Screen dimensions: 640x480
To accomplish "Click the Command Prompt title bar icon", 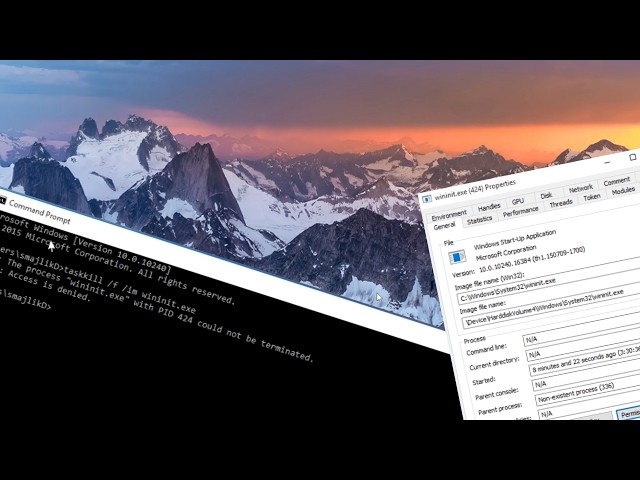I will 2,200.
